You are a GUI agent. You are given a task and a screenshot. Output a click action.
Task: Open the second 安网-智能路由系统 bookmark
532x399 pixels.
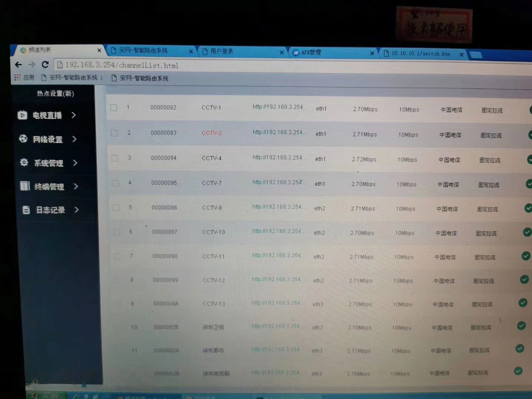click(140, 78)
